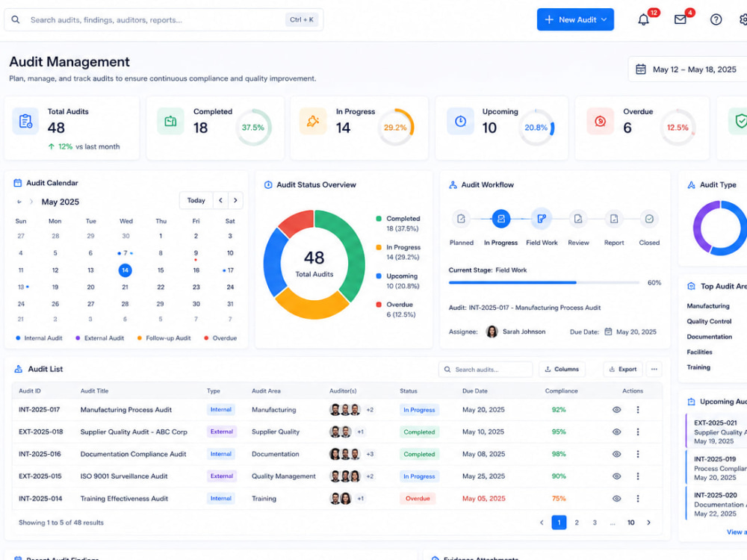
Task: Click the Completed card icon
Action: [170, 122]
